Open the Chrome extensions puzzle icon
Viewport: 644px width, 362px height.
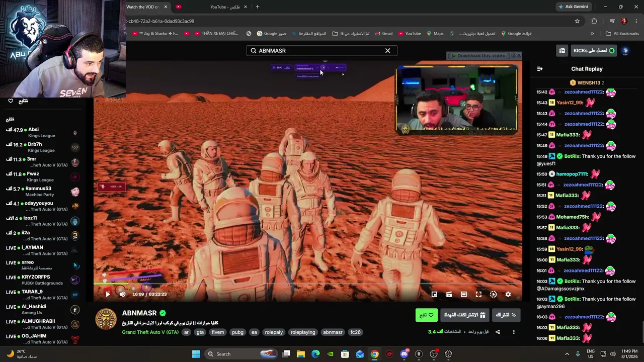click(x=594, y=21)
